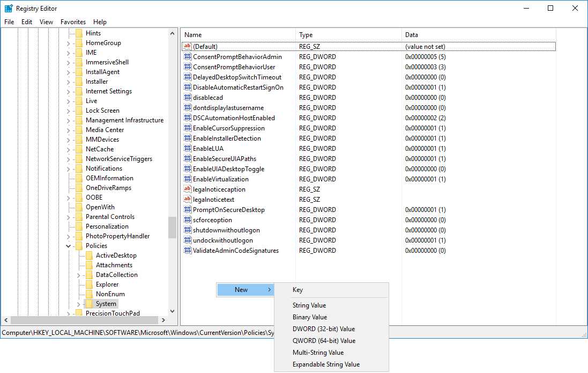Click the DWORD icon for EnableLUA
588x373 pixels.
point(188,148)
